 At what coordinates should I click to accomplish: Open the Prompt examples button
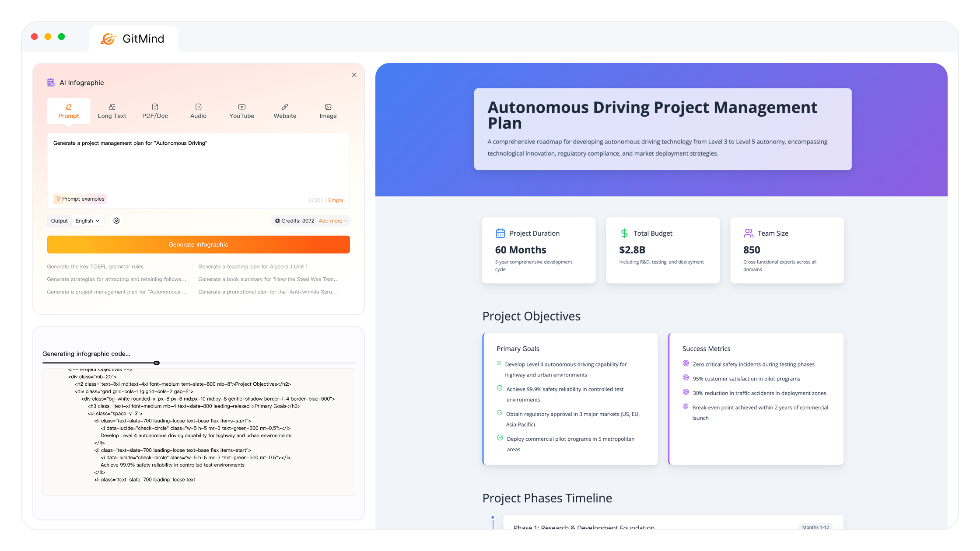click(80, 199)
